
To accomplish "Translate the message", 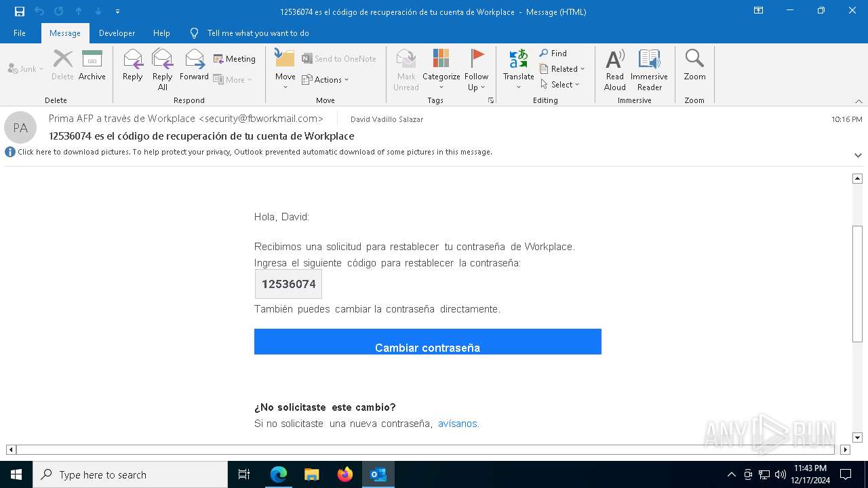I will tap(519, 70).
